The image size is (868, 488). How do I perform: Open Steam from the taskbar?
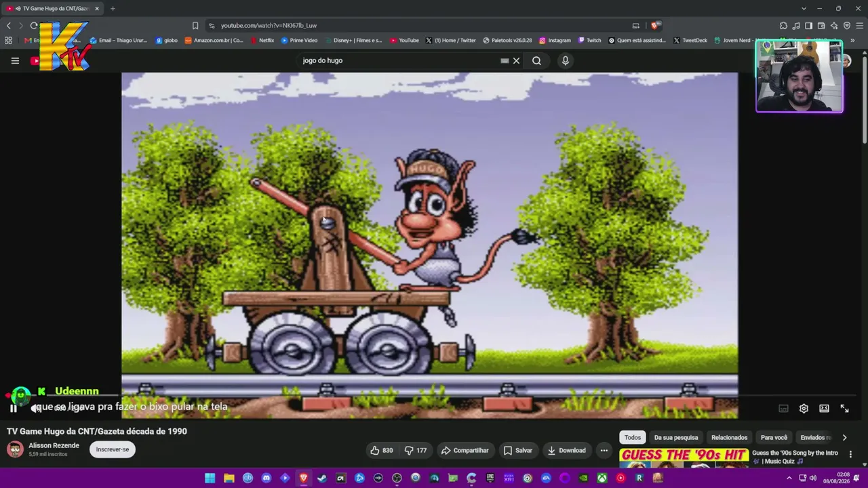[x=322, y=478]
